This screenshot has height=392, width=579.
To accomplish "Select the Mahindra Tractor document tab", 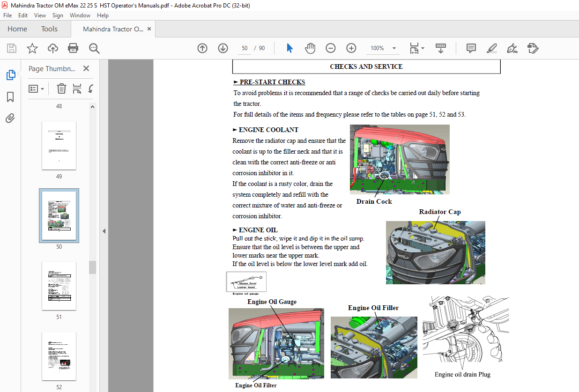I will 113,29.
